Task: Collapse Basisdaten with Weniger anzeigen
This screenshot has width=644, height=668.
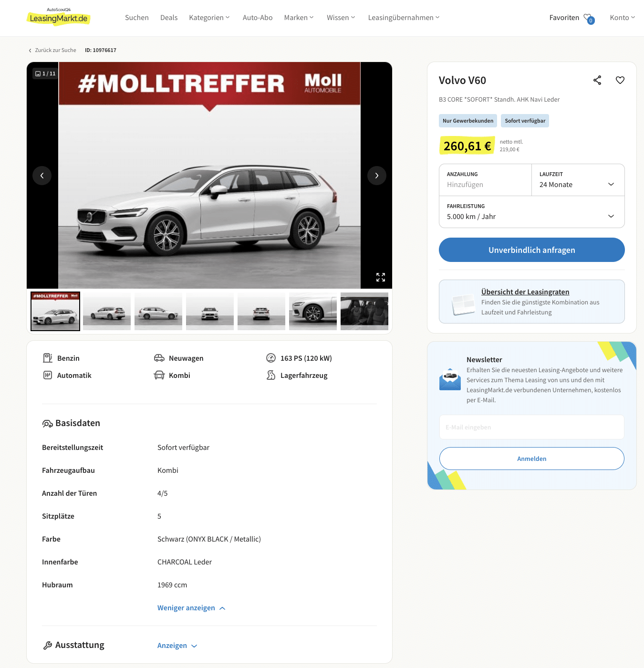Action: pyautogui.click(x=191, y=608)
